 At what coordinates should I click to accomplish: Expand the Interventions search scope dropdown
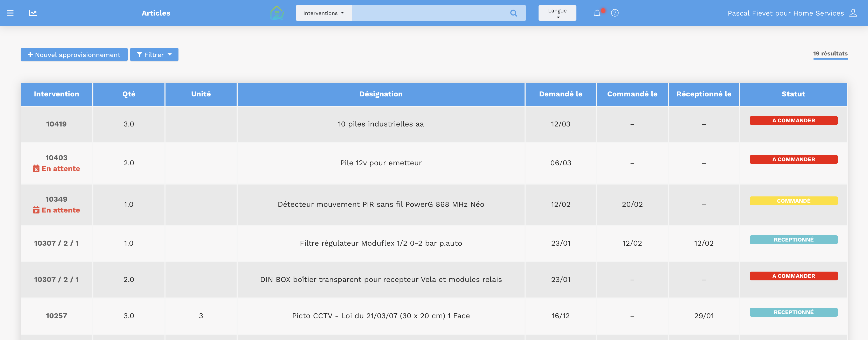pos(323,13)
